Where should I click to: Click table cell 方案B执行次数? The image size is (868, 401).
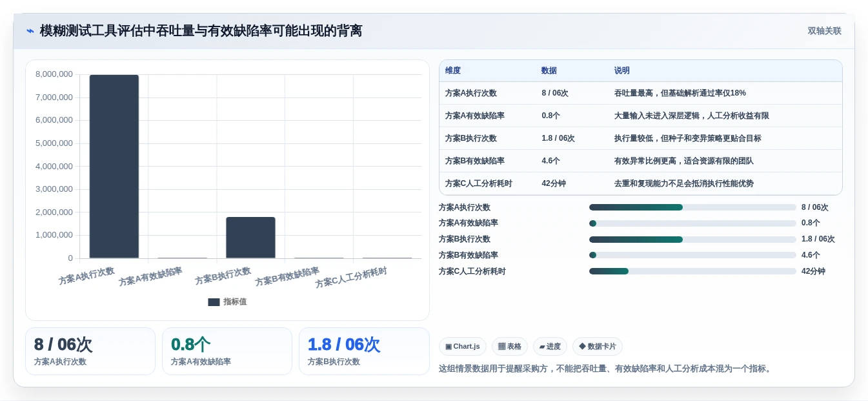point(471,138)
